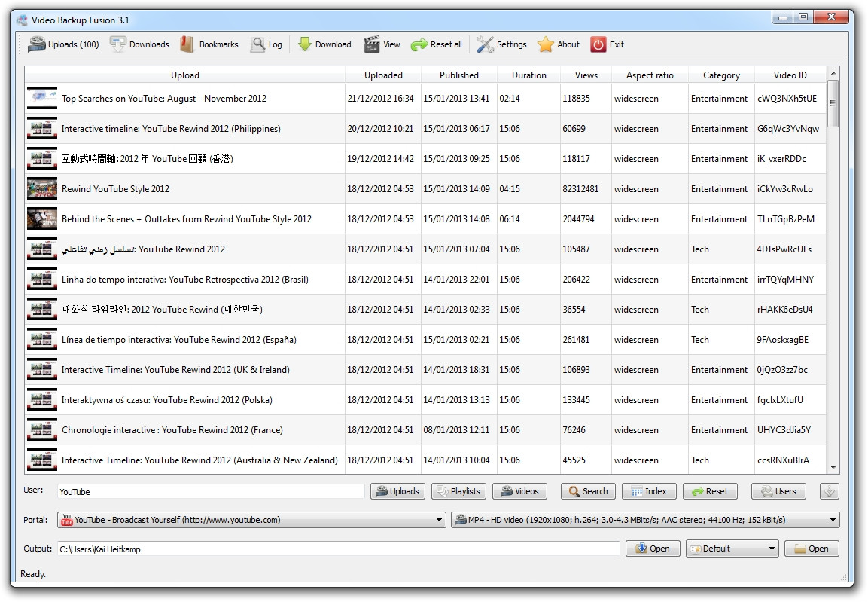Viewport: 868px width, 602px height.
Task: Click the View clapperboard icon
Action: pos(382,44)
